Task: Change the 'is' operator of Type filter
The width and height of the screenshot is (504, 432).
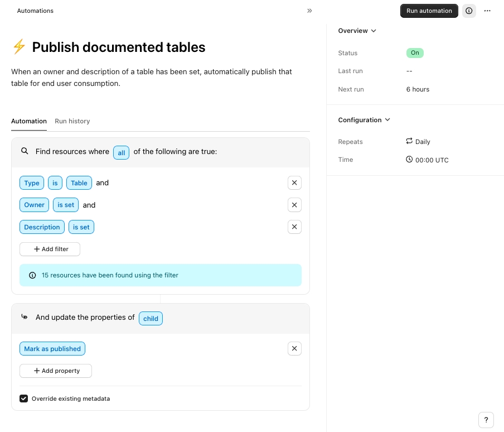Action: [55, 183]
